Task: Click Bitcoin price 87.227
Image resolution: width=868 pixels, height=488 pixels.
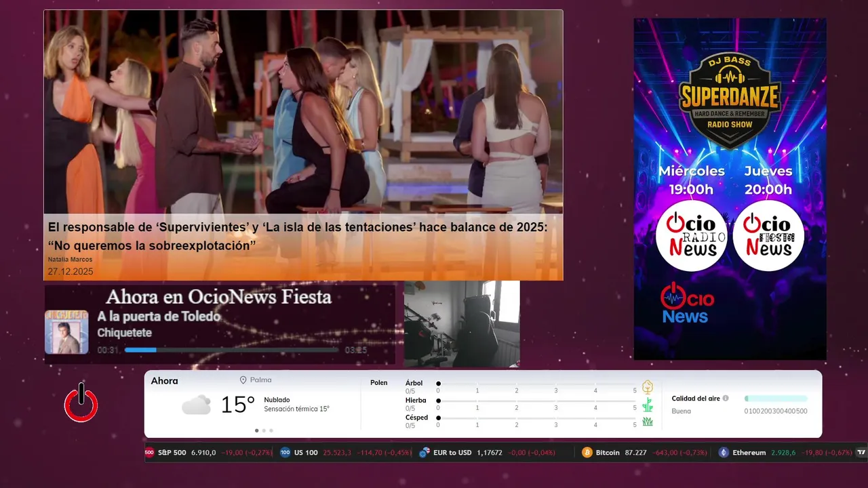Action: pos(635,452)
